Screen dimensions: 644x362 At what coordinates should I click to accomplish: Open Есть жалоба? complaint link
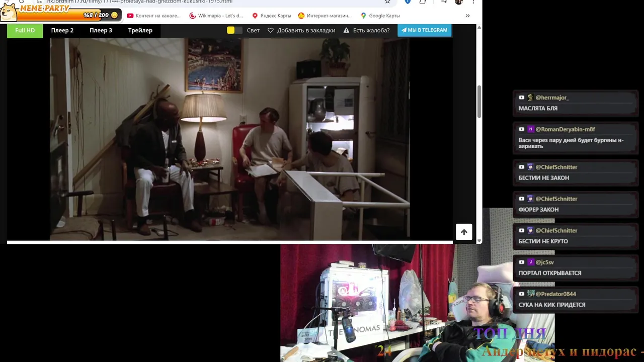tap(371, 30)
